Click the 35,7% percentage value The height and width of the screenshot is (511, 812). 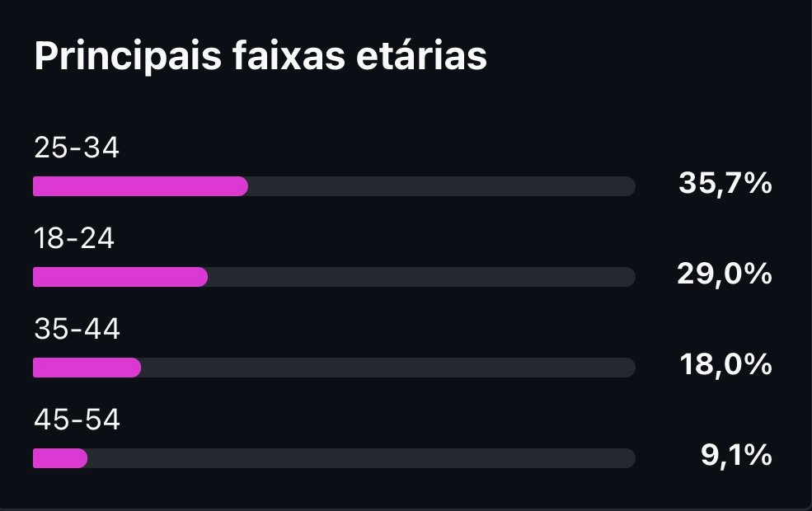(725, 183)
